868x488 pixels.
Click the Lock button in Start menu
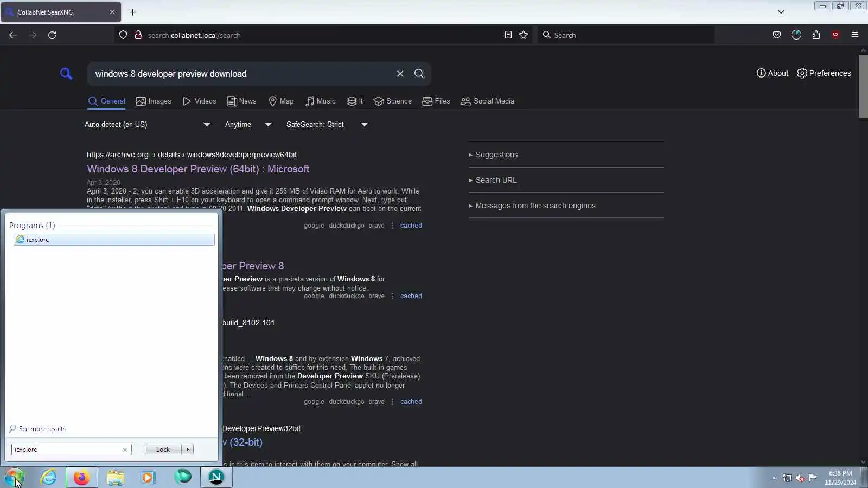[x=163, y=450]
